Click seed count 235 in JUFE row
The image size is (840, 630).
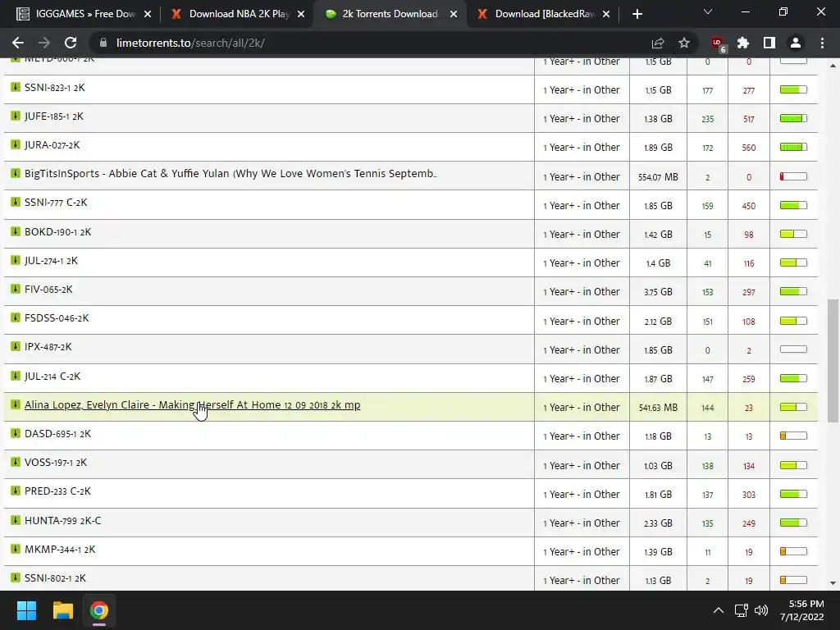click(x=708, y=119)
